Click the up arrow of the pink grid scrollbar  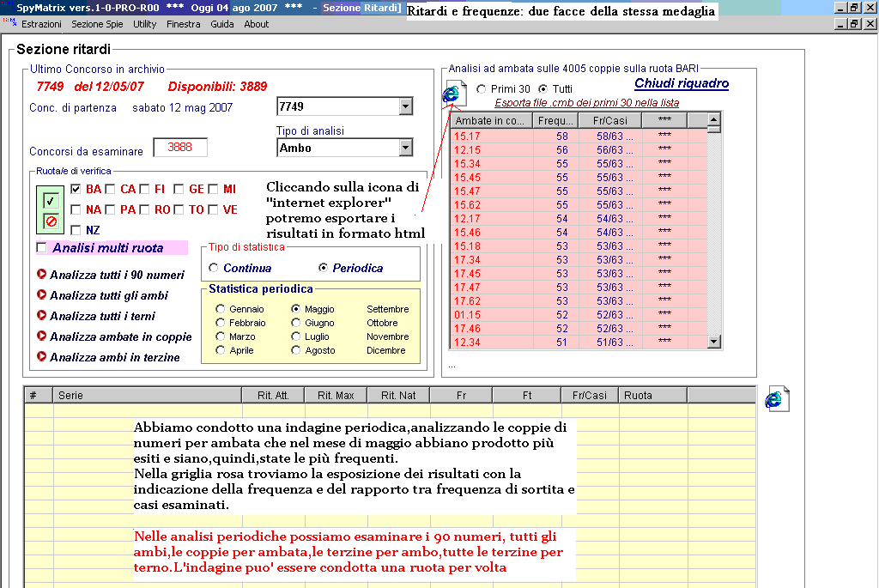tap(713, 118)
